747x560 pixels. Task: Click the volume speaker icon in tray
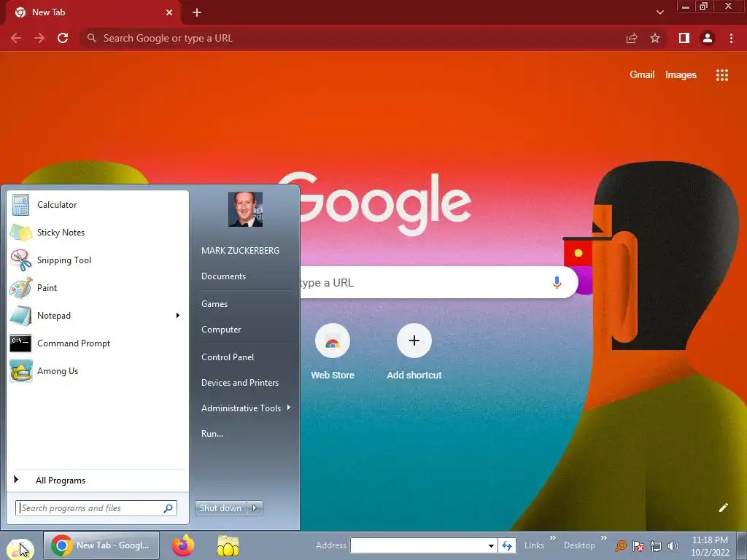673,546
